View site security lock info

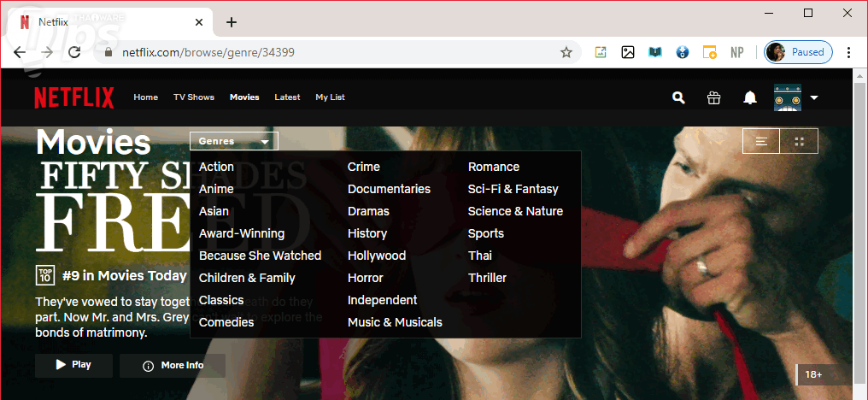point(108,52)
